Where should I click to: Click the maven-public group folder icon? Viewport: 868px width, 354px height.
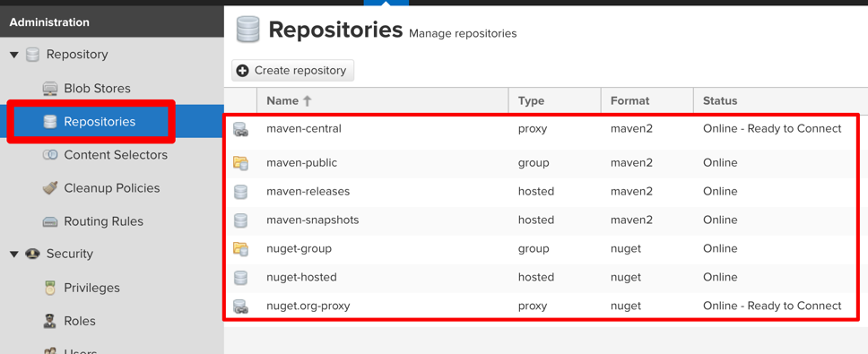(240, 162)
